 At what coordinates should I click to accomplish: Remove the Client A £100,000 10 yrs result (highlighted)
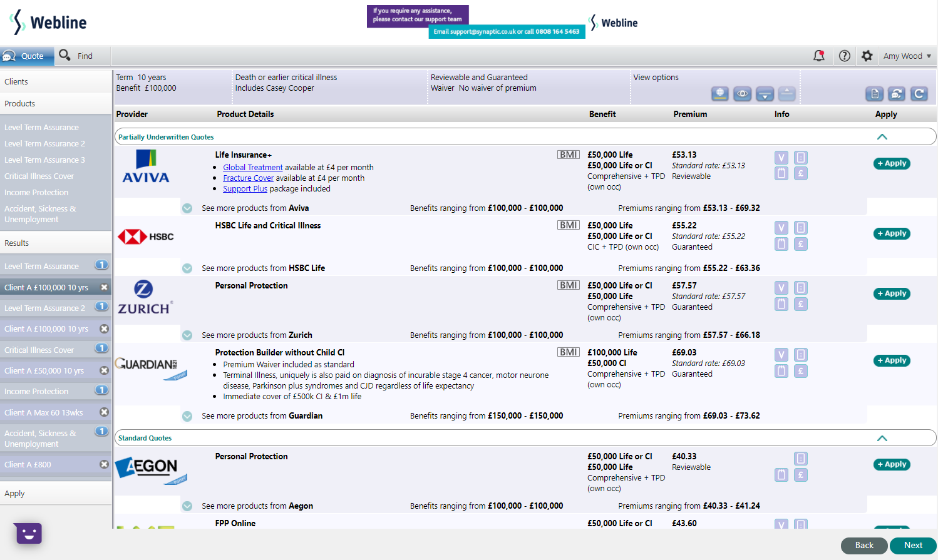(x=105, y=287)
